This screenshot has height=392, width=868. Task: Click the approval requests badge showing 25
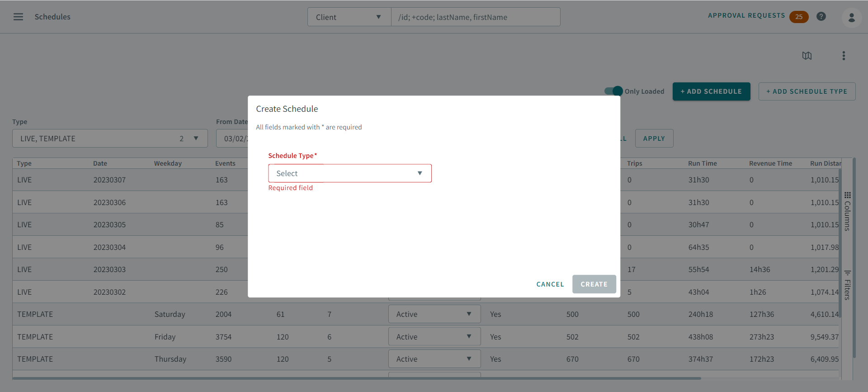coord(799,17)
